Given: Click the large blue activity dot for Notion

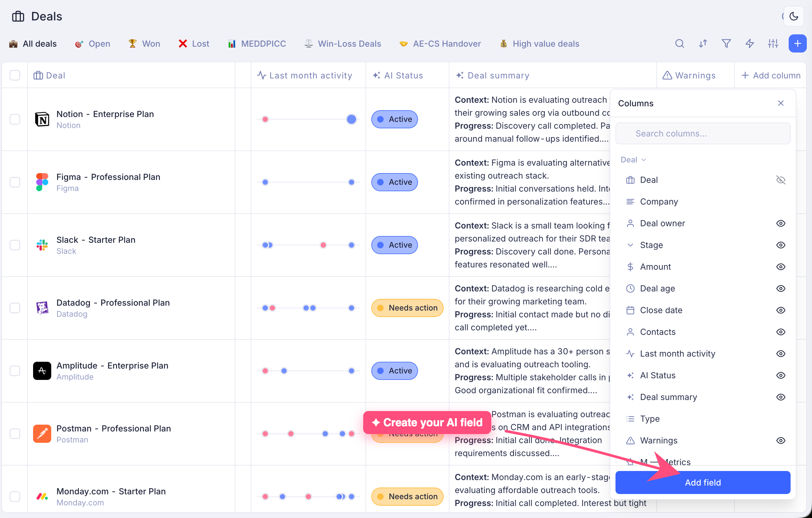Looking at the screenshot, I should 352,119.
